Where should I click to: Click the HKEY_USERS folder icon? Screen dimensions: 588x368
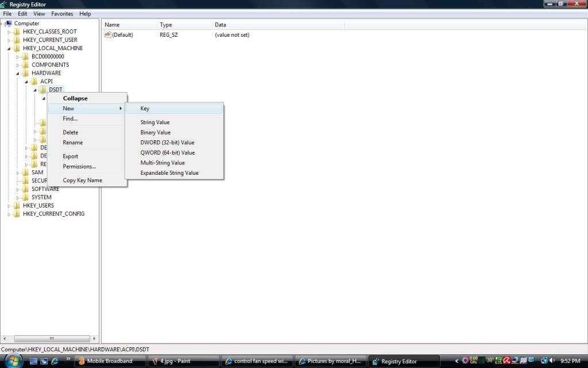(x=17, y=205)
